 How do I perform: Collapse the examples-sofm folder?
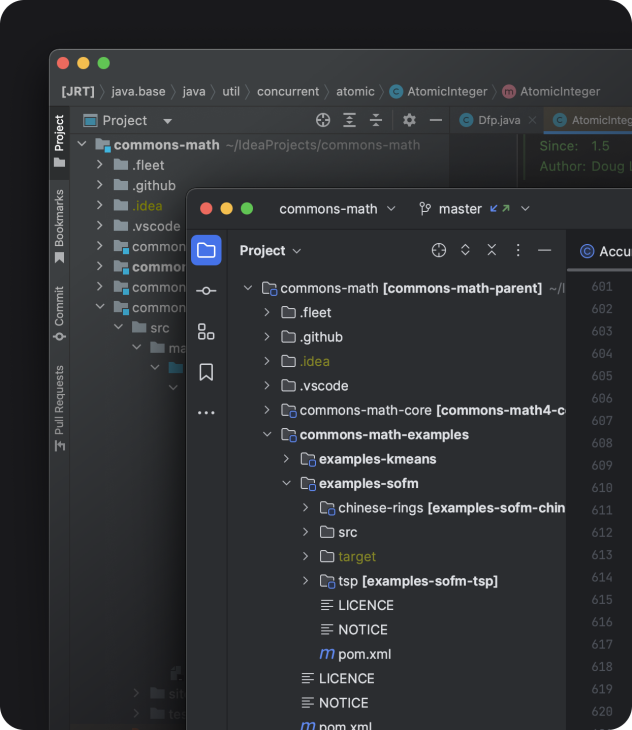287,484
